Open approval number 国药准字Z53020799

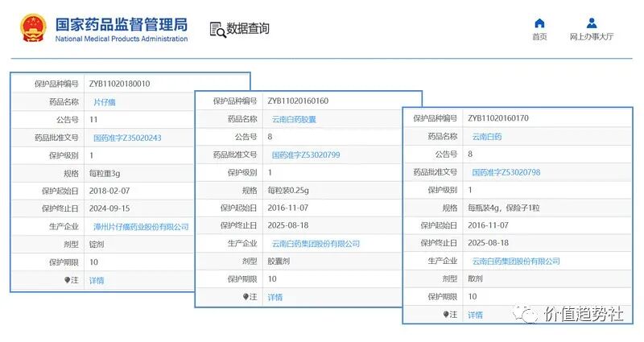coord(306,155)
